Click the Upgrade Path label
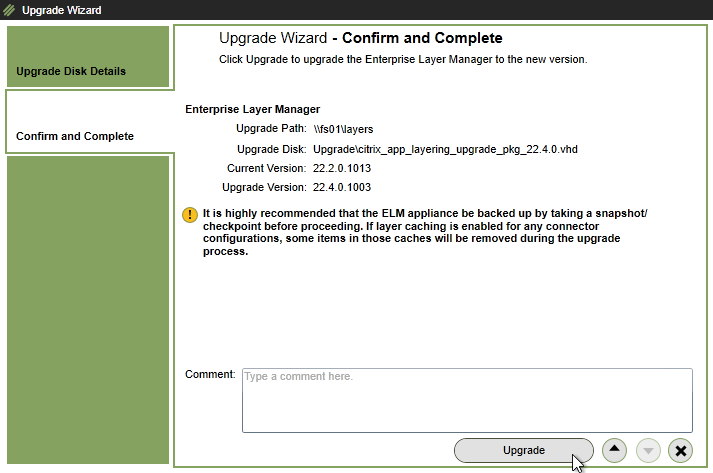The image size is (713, 473). (x=271, y=129)
